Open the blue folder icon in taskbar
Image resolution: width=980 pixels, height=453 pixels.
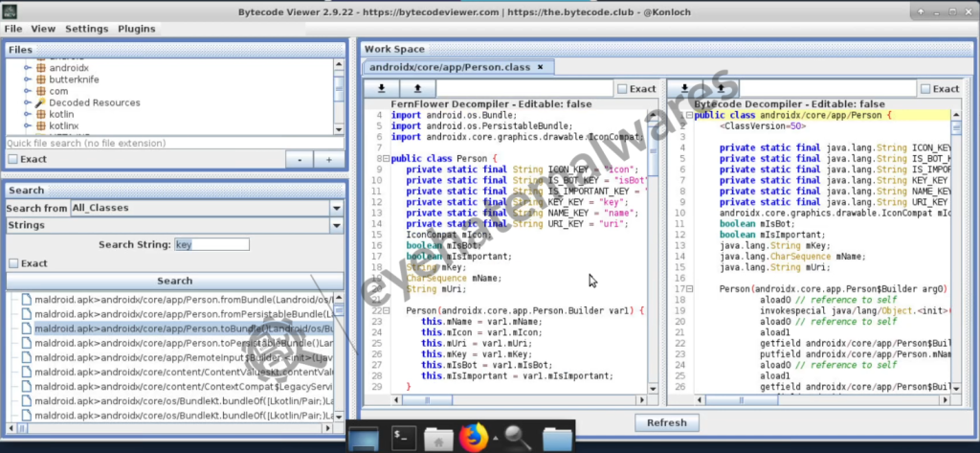tap(557, 439)
